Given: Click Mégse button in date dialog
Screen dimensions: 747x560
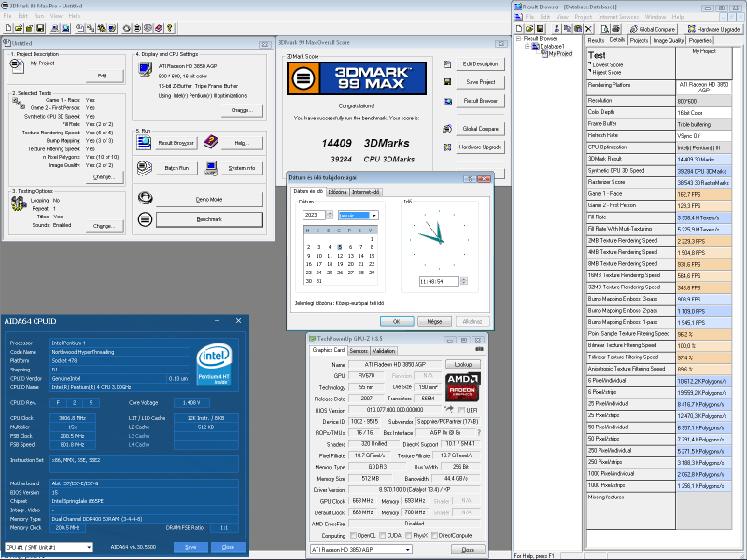Looking at the screenshot, I should [434, 321].
